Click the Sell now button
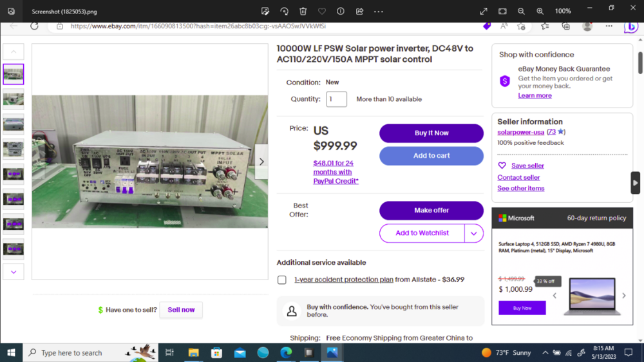The width and height of the screenshot is (644, 362). pos(181,310)
